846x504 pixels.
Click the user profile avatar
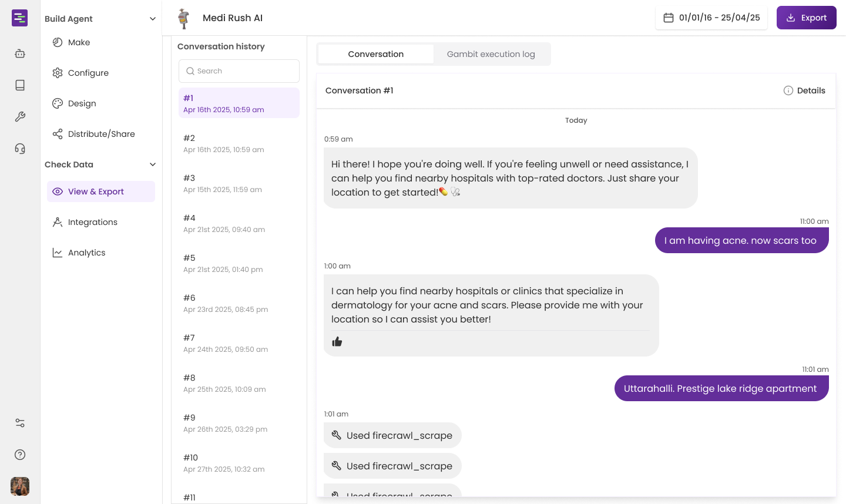20,486
